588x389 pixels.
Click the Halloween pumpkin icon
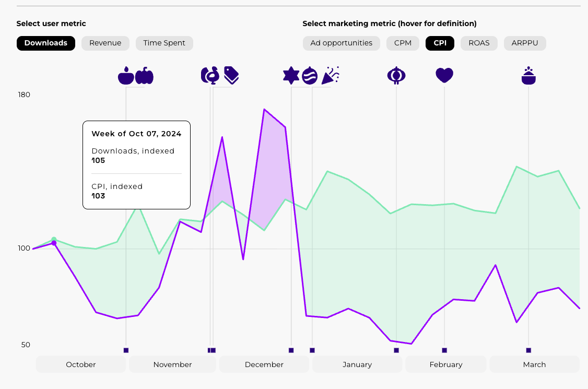coord(144,76)
